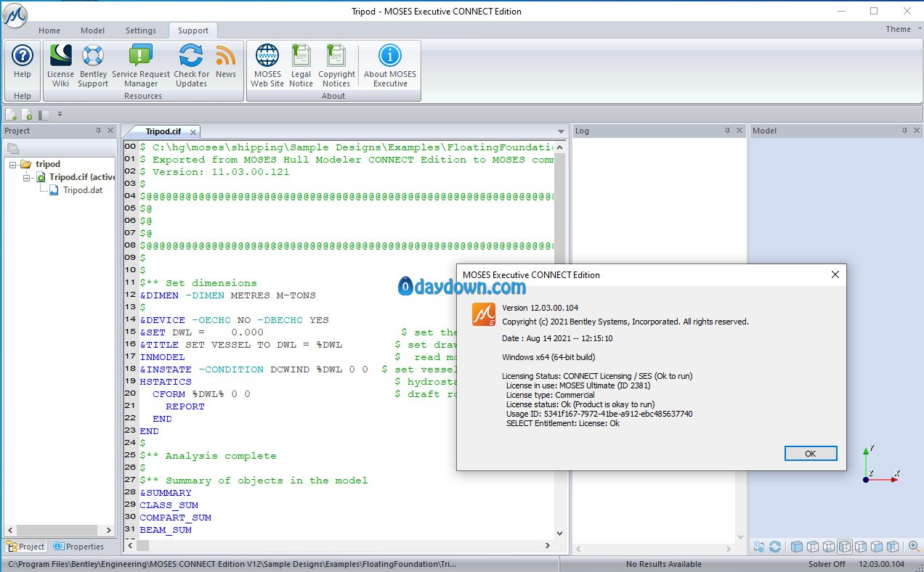Switch to the Project bottom tab
The image size is (924, 572).
click(25, 547)
